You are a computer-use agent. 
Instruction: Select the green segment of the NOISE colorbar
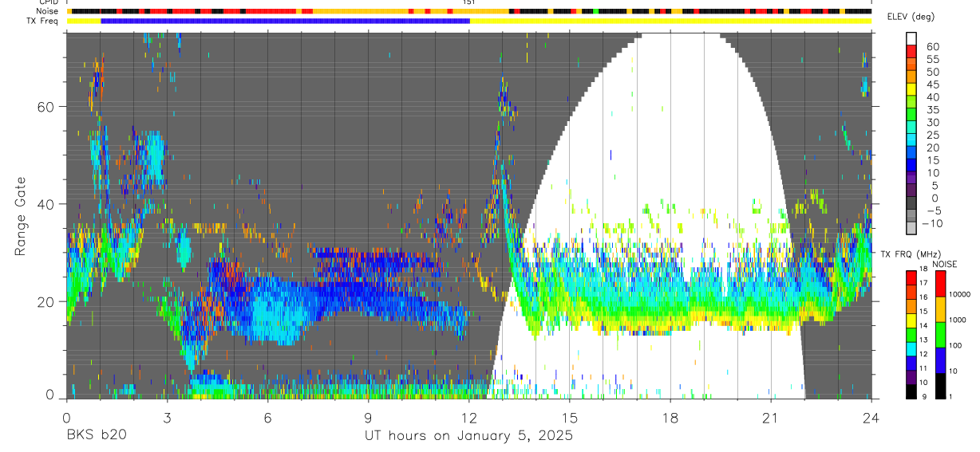[940, 335]
